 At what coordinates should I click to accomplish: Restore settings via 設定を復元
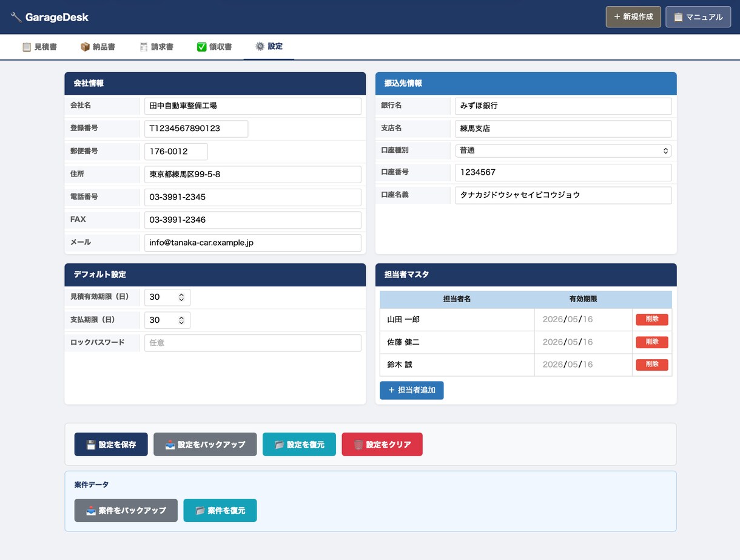coord(299,444)
